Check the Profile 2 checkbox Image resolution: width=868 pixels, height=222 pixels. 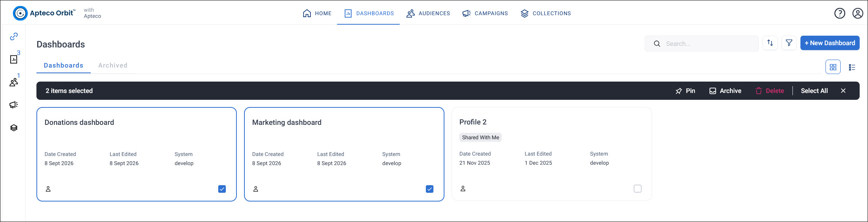tap(638, 189)
